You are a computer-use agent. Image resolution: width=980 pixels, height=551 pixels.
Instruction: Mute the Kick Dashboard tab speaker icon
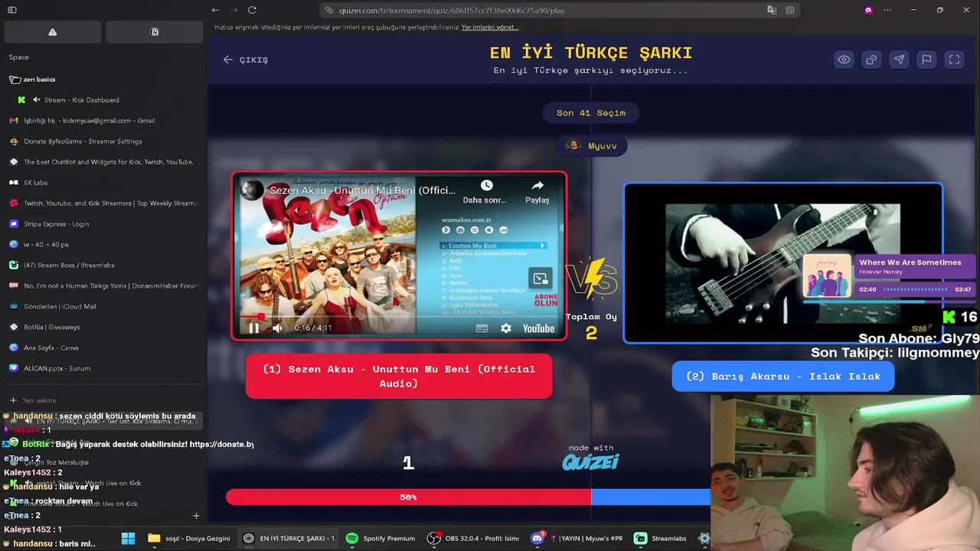(36, 100)
